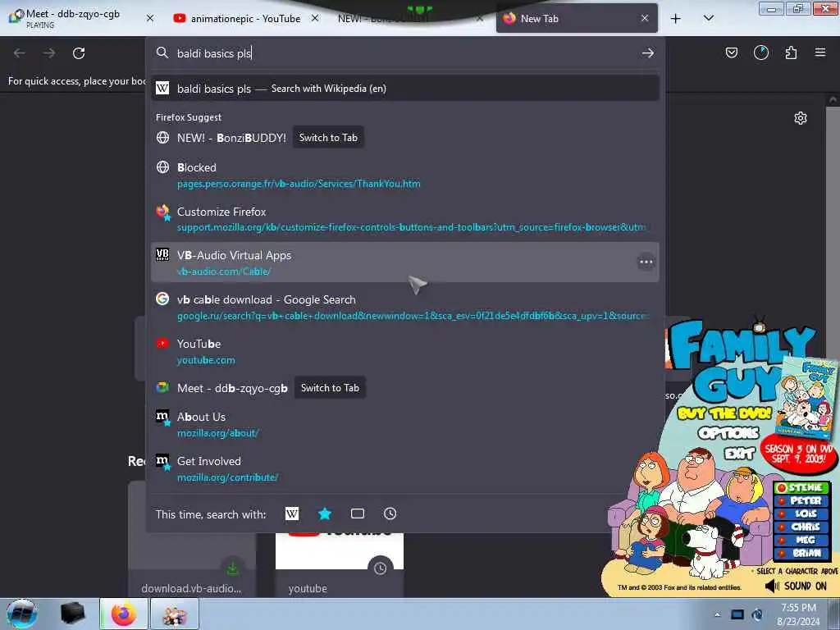Viewport: 840px width, 630px height.
Task: Select STEWIE character in Family Guy app
Action: pos(802,487)
